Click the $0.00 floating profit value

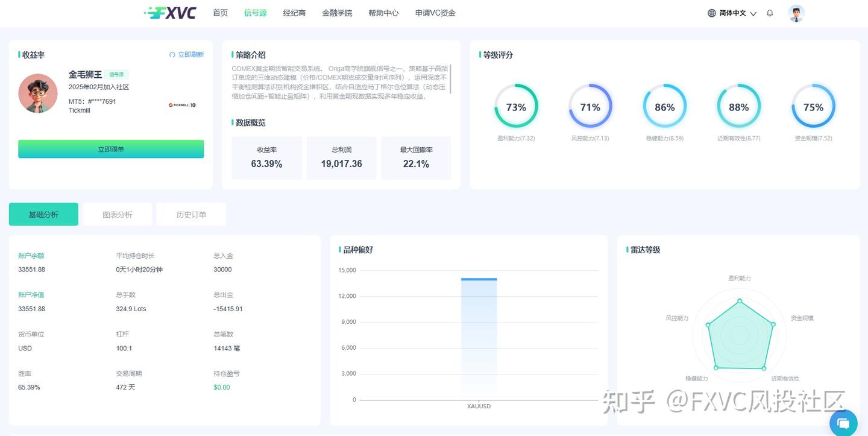pyautogui.click(x=222, y=387)
